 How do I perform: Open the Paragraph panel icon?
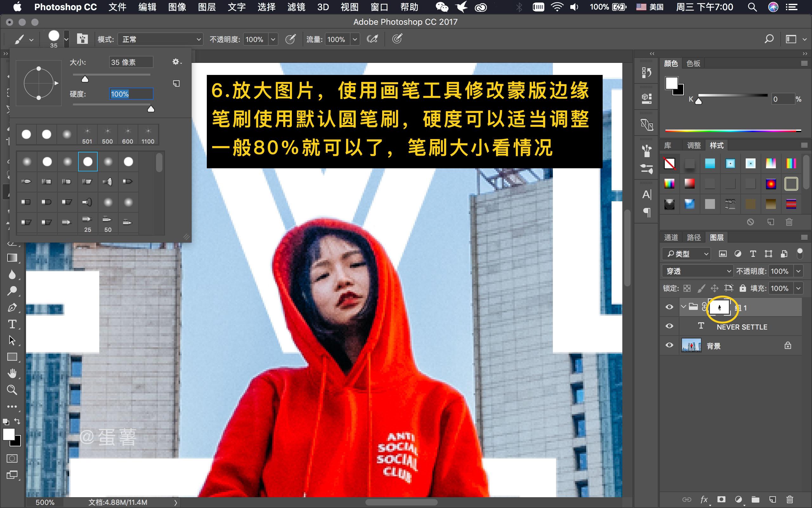point(647,212)
